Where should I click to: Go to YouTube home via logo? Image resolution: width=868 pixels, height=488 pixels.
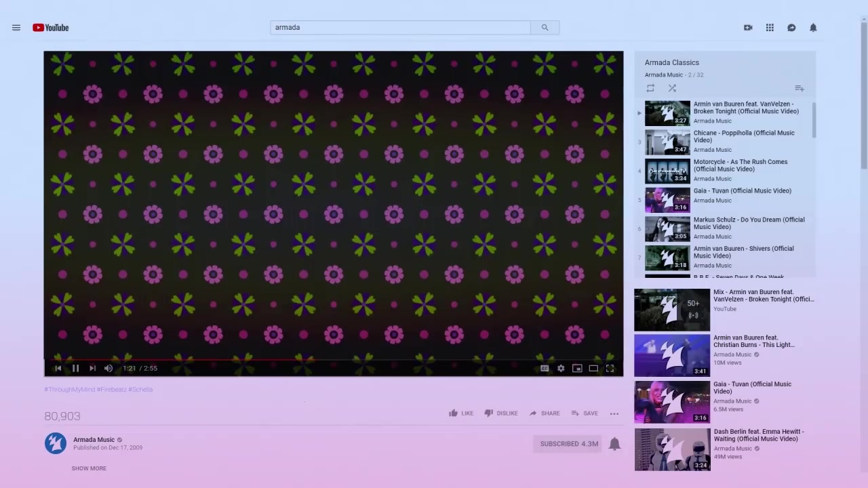51,28
